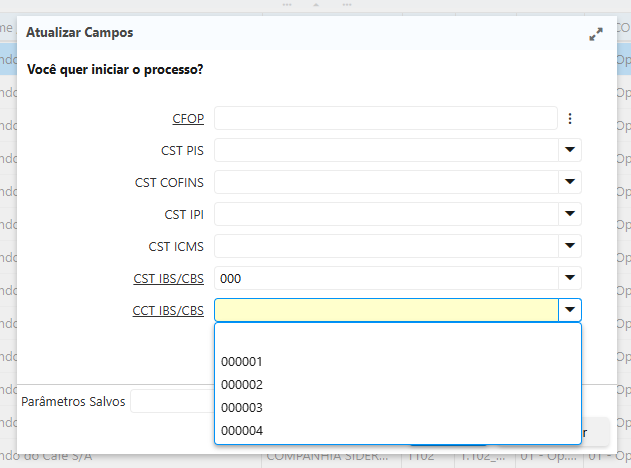Open the CFOP three-dots options menu
The width and height of the screenshot is (631, 468).
pos(570,119)
